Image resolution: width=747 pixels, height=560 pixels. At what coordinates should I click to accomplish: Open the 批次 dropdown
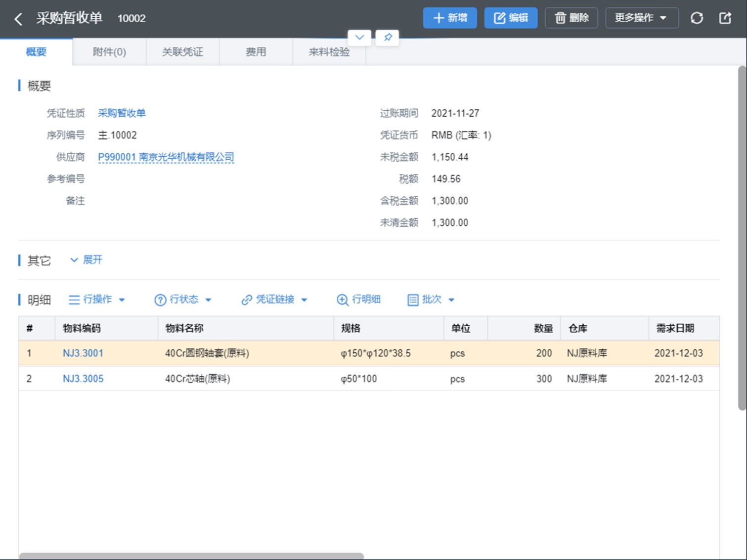click(x=431, y=300)
